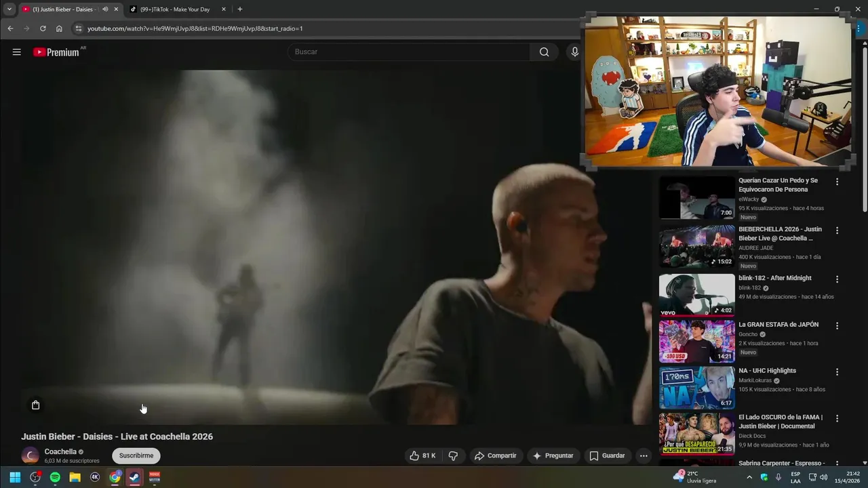
Task: Open options menu for El Lado OSCURO video
Action: pyautogui.click(x=837, y=418)
